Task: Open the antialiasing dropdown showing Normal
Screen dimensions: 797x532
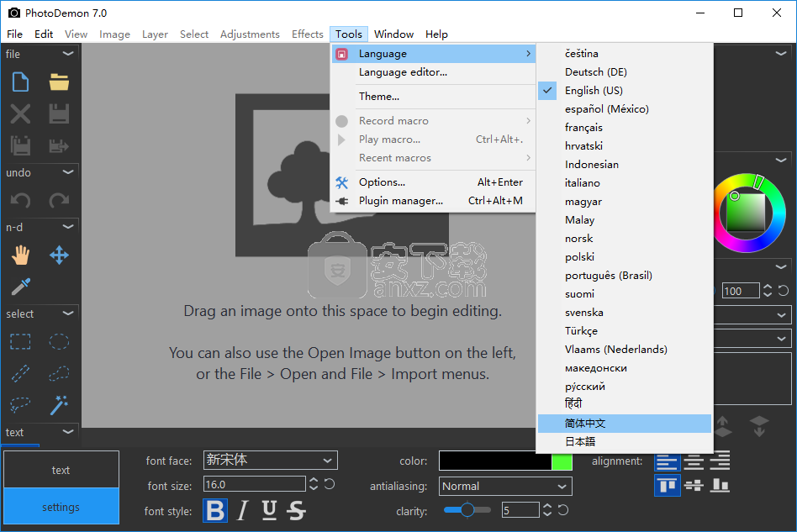Action: [x=505, y=487]
